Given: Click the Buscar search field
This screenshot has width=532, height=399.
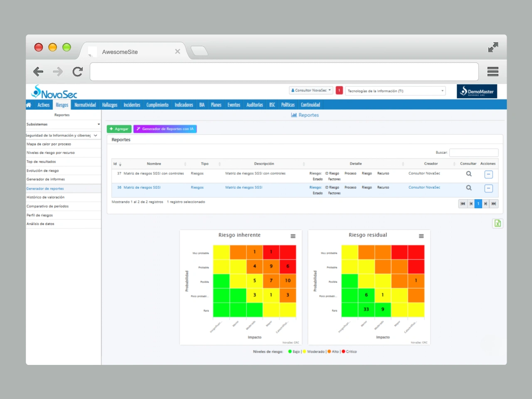Looking at the screenshot, I should (473, 153).
